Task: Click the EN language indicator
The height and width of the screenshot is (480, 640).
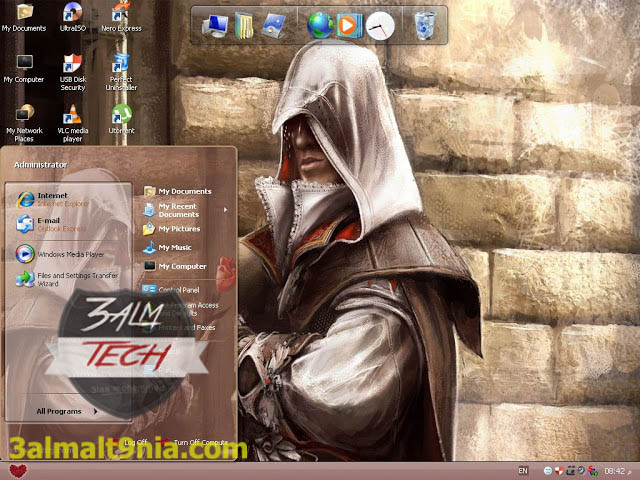Action: coord(523,471)
